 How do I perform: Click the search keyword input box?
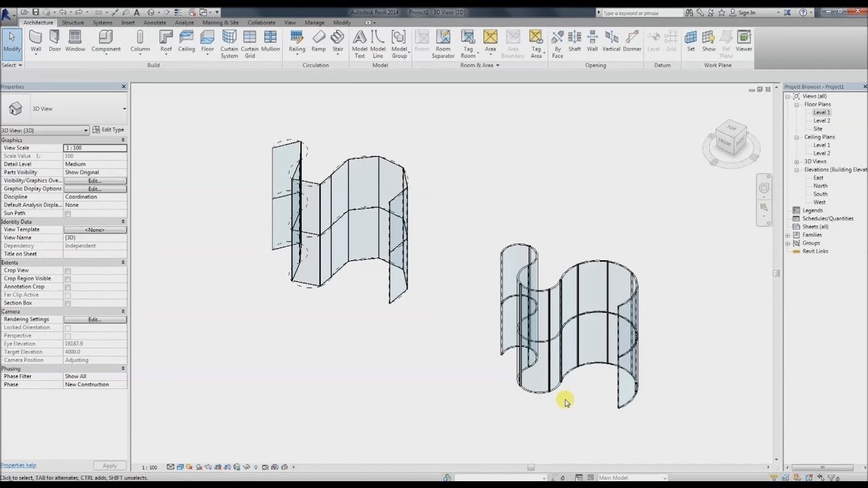(x=641, y=13)
